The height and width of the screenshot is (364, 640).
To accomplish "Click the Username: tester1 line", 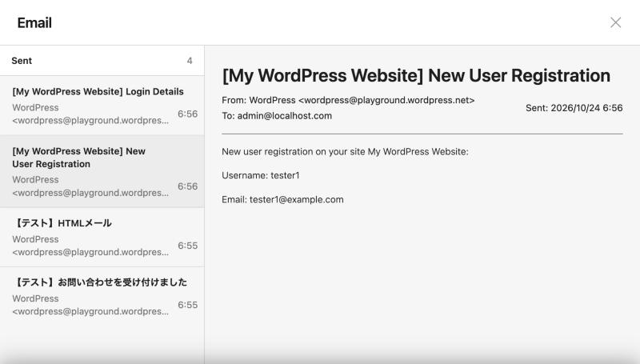I will click(x=261, y=175).
